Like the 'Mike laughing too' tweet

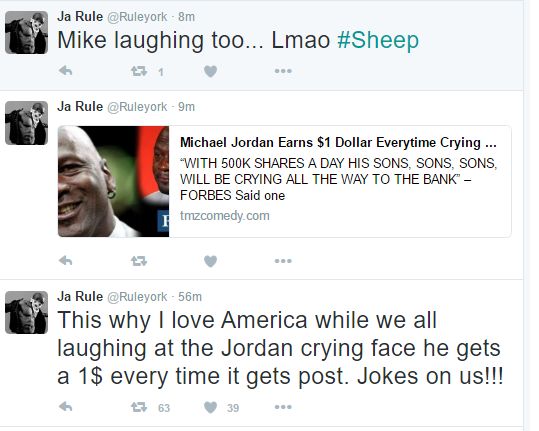click(x=210, y=71)
